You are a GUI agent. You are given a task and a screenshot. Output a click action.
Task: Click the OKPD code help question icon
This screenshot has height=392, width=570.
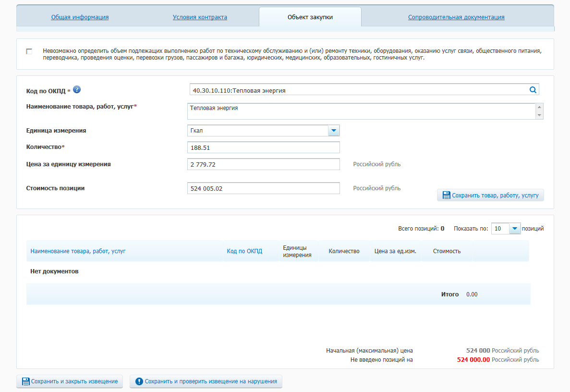pos(77,89)
